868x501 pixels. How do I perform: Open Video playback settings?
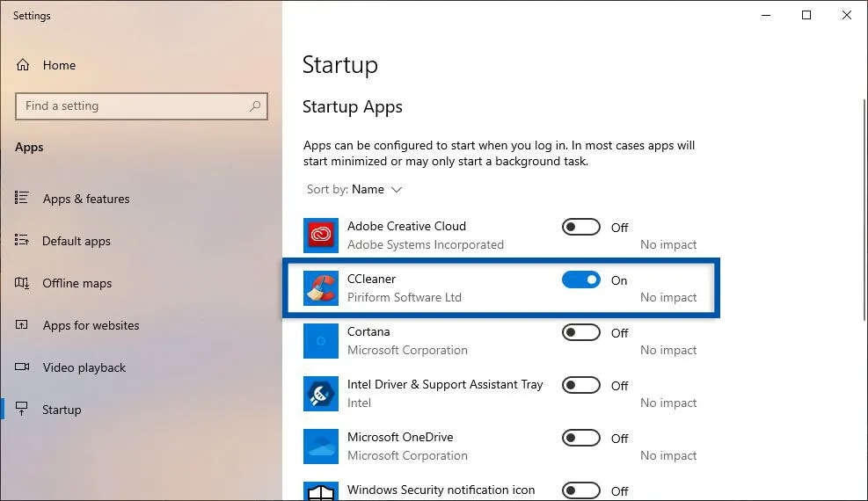pyautogui.click(x=84, y=367)
